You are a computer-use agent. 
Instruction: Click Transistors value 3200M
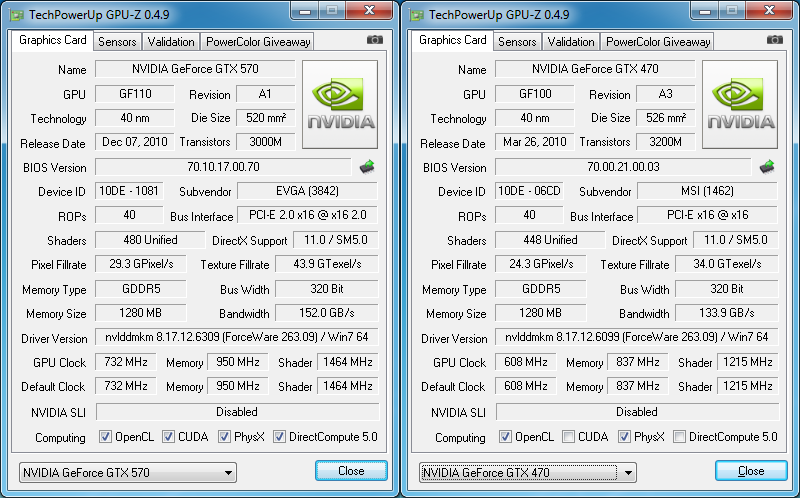666,142
